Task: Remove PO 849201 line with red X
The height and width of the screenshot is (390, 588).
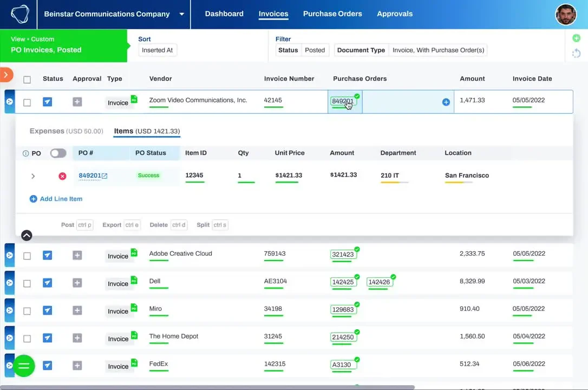Action: click(62, 176)
